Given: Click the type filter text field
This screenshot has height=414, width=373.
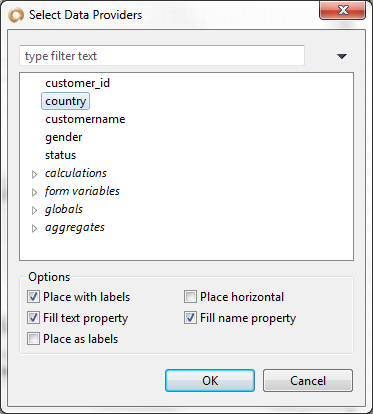Looking at the screenshot, I should coord(162,56).
